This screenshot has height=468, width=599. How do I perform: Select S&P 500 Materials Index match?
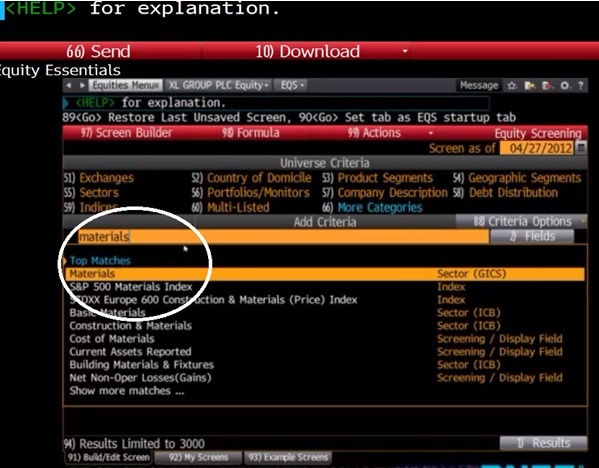tap(325, 287)
